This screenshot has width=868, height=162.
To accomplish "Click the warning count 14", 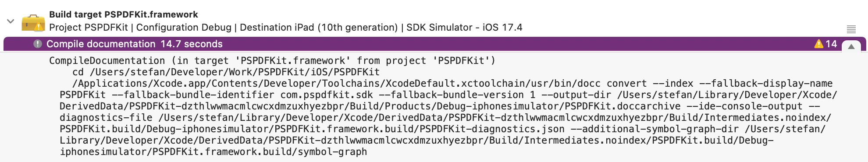I will pyautogui.click(x=831, y=44).
